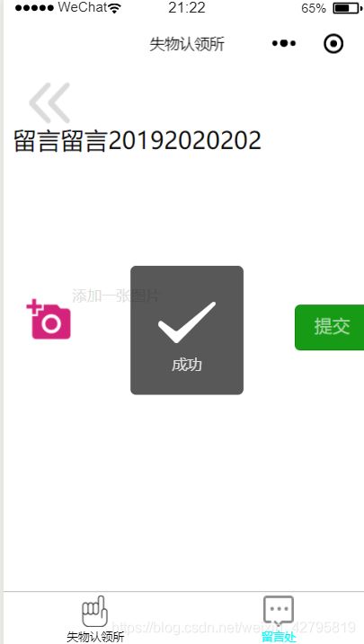Select the 留言处 tab label
Viewport: 364px width, 644px height.
click(279, 637)
